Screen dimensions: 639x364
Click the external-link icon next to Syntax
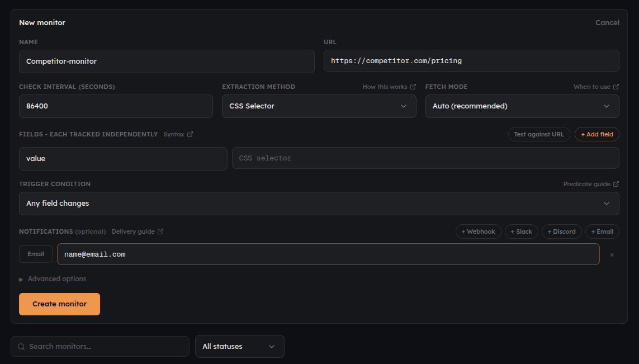point(190,134)
